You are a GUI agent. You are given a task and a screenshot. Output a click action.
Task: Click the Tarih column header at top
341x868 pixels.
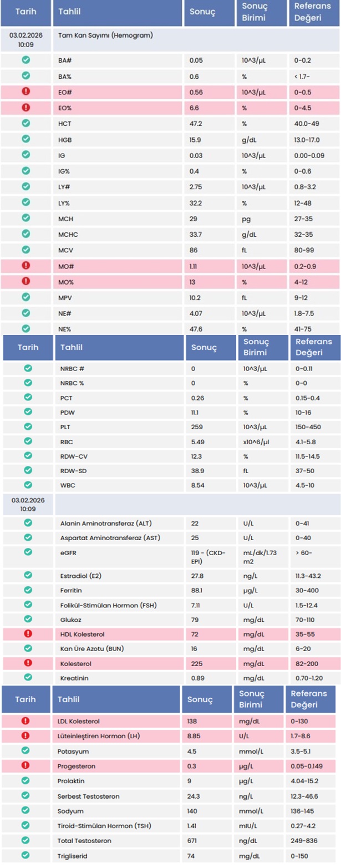coord(26,13)
